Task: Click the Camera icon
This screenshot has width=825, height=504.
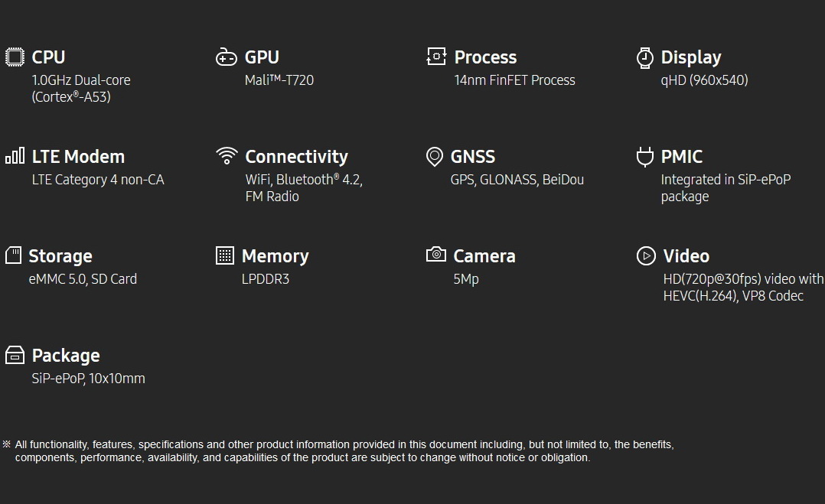Action: click(436, 255)
